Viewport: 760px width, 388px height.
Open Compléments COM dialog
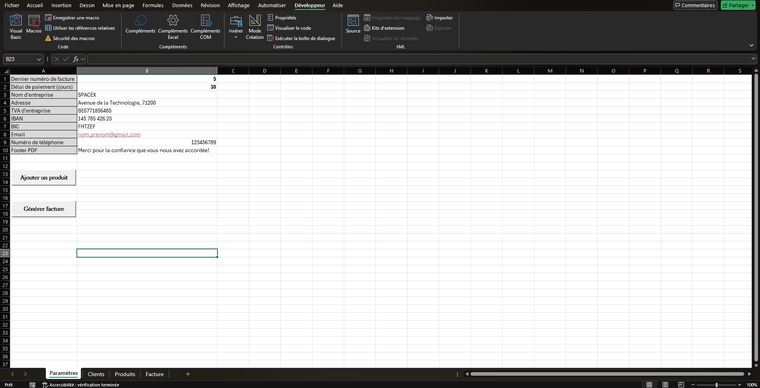pyautogui.click(x=205, y=27)
